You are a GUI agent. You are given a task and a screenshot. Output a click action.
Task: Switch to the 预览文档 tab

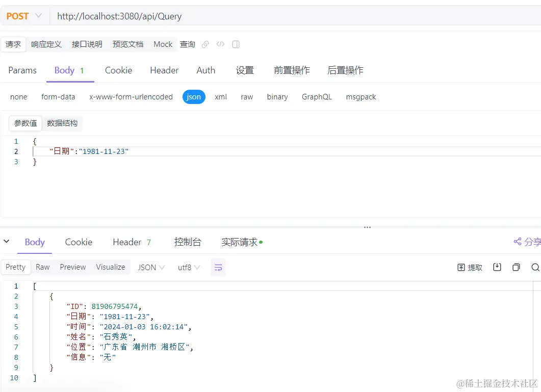click(x=127, y=44)
